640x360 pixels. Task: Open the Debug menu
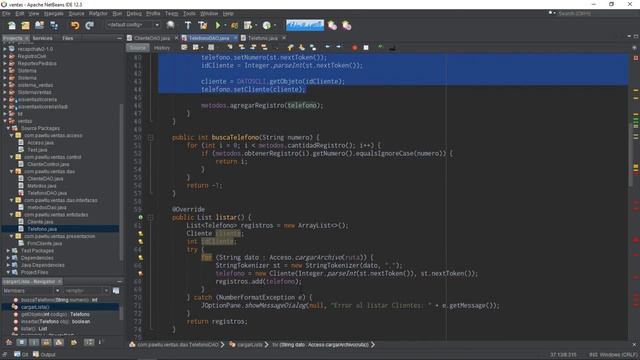134,13
